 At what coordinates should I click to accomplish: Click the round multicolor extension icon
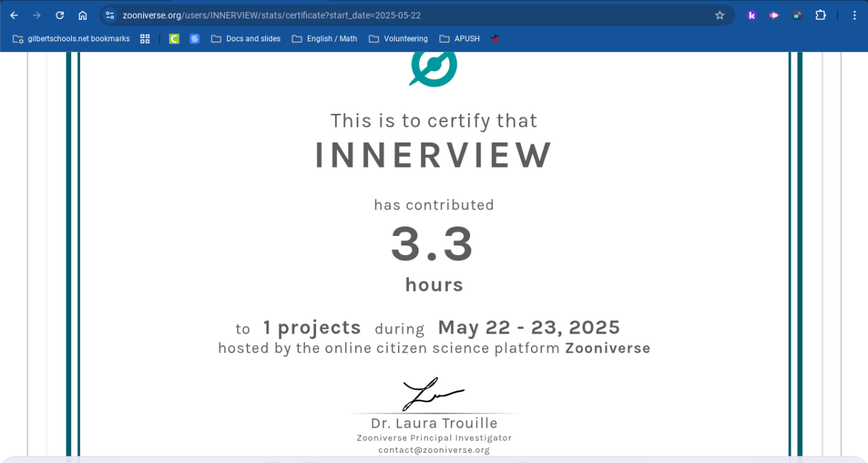pyautogui.click(x=797, y=15)
